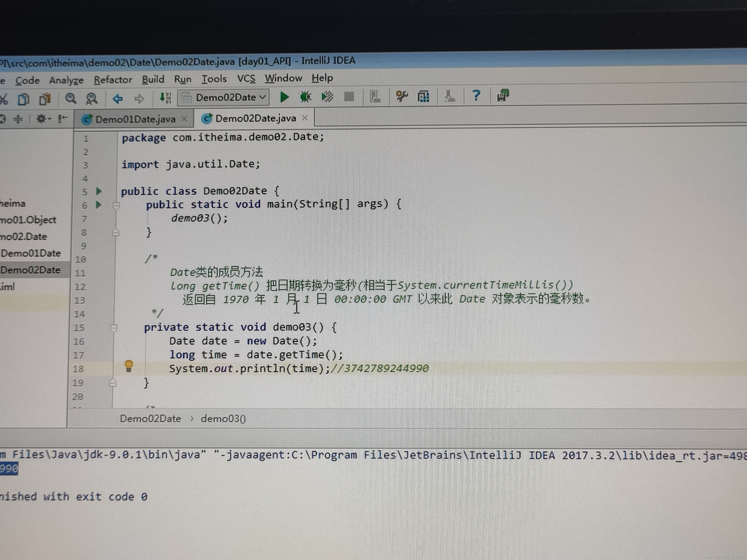Open the Refactor menu
This screenshot has height=560, width=747.
point(113,80)
